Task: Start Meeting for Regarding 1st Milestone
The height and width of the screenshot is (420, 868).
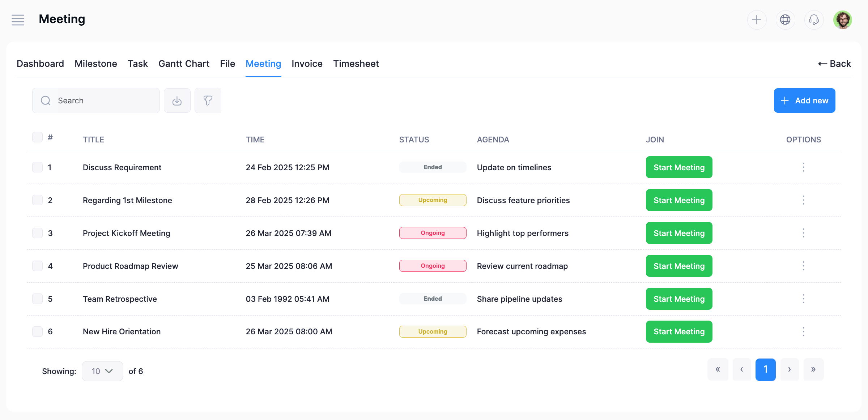Action: click(679, 200)
